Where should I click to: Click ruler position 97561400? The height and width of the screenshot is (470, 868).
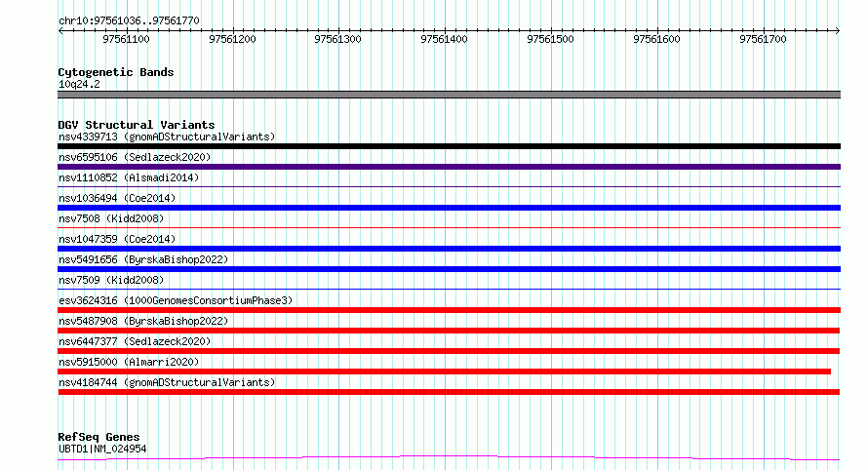pos(444,39)
